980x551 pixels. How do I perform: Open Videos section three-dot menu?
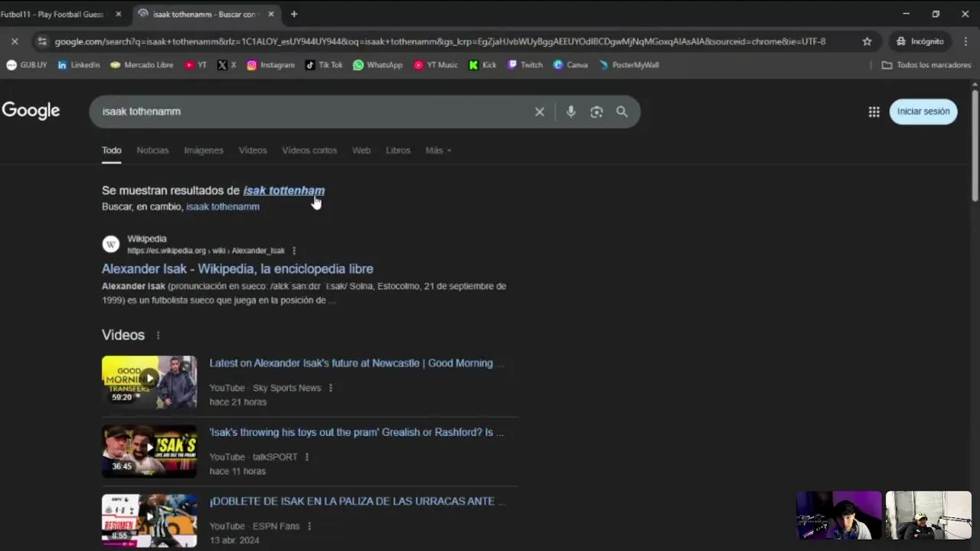coord(158,335)
